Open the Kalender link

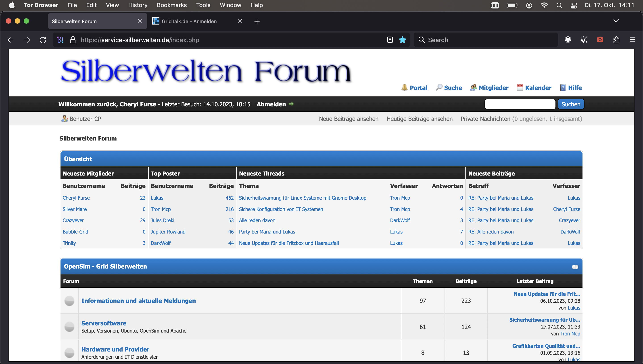coord(538,88)
